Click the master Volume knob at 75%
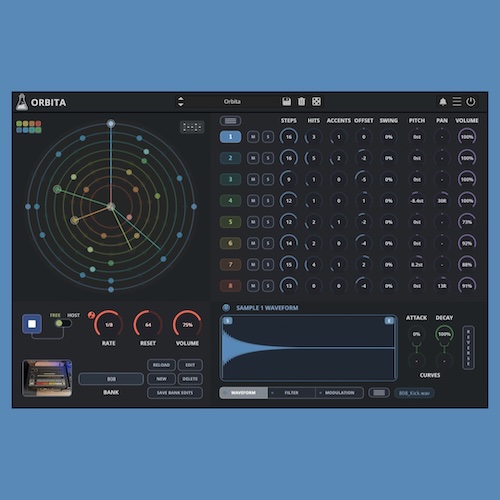 (187, 324)
